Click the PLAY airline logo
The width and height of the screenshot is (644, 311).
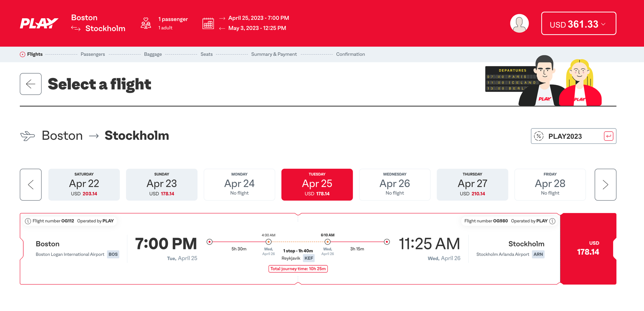click(39, 23)
